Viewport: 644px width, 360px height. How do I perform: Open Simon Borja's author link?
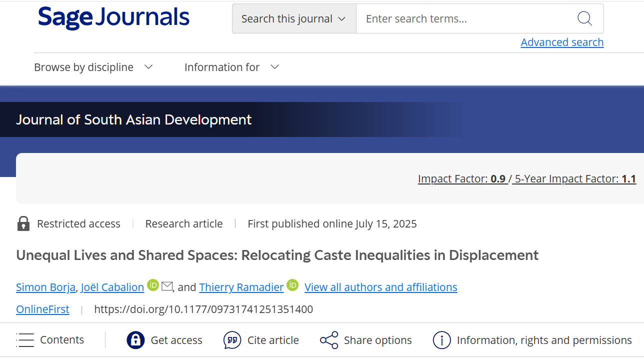[x=45, y=287]
